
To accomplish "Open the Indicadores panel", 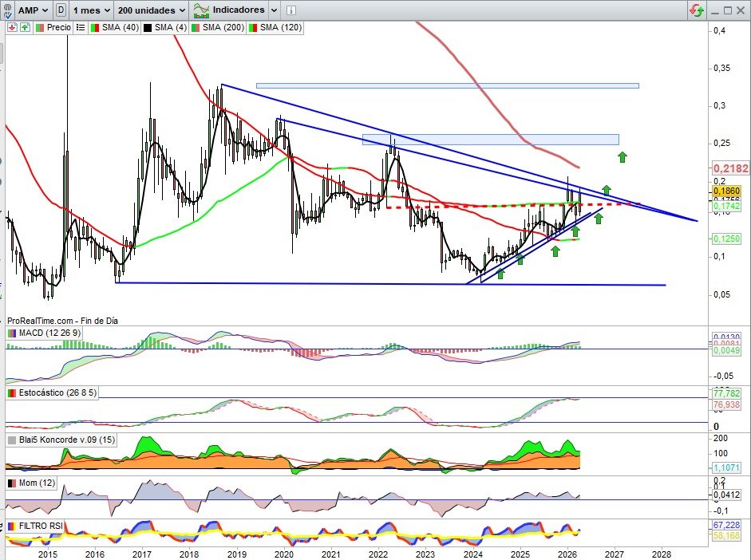I will coord(228,10).
